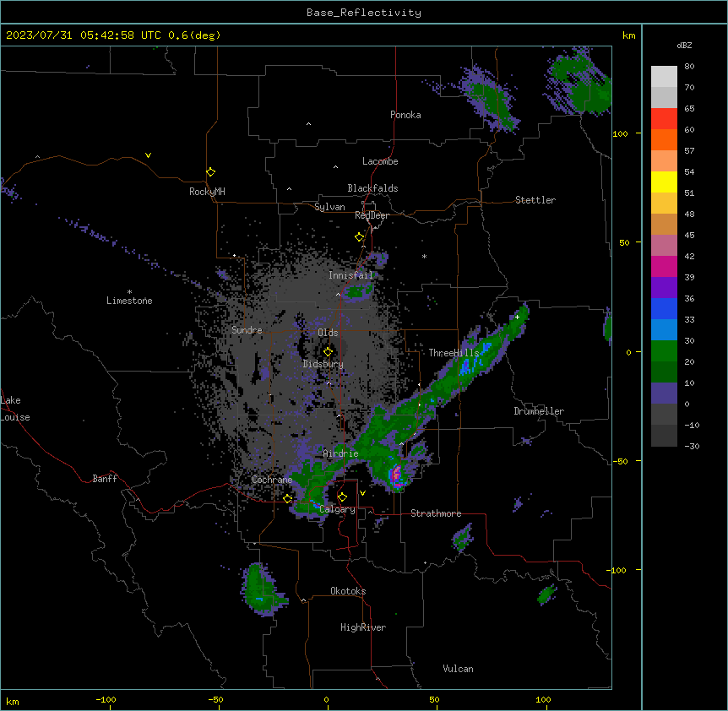This screenshot has height=711, width=728.
Task: Click the Limestone label
Action: pos(129,301)
